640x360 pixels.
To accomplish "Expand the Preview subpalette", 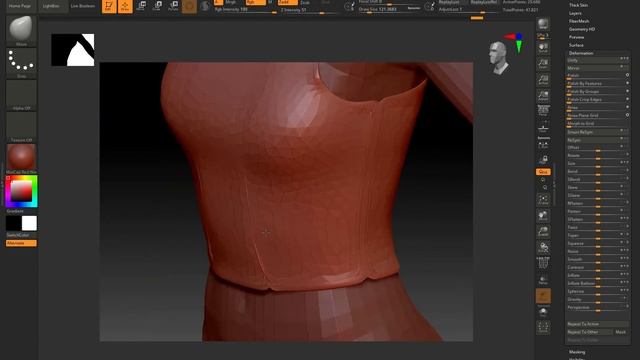I will tap(576, 37).
